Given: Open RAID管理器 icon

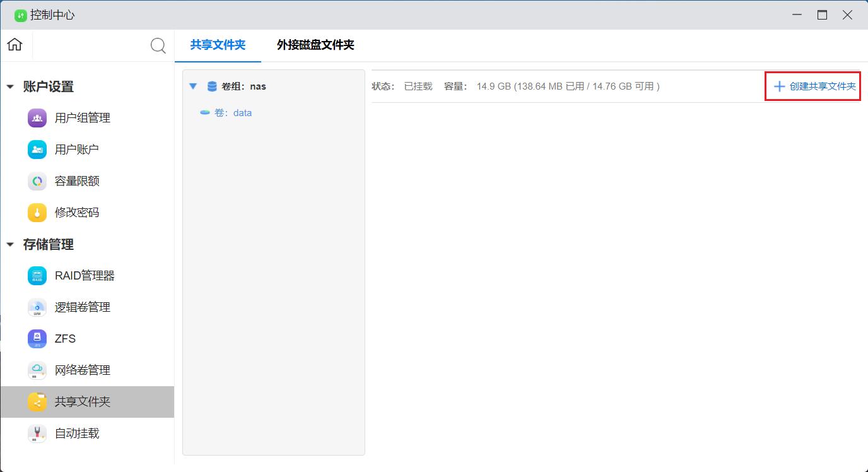Looking at the screenshot, I should [x=37, y=276].
